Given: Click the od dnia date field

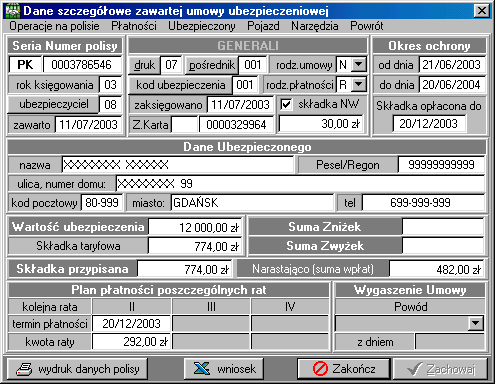Looking at the screenshot, I should [452, 65].
